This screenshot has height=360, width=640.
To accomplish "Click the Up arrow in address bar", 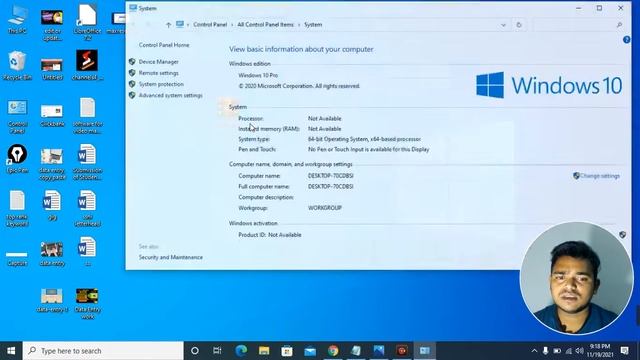I will [168, 25].
